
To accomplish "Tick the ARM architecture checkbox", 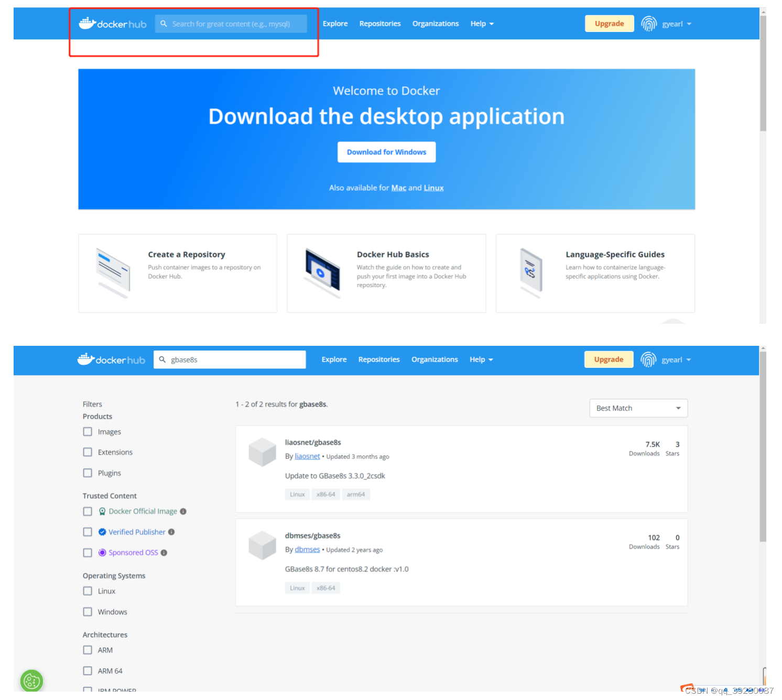I will [x=88, y=650].
